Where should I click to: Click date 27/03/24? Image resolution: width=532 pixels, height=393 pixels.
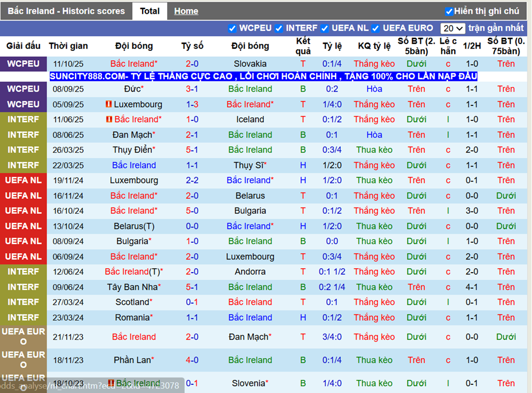pyautogui.click(x=68, y=302)
